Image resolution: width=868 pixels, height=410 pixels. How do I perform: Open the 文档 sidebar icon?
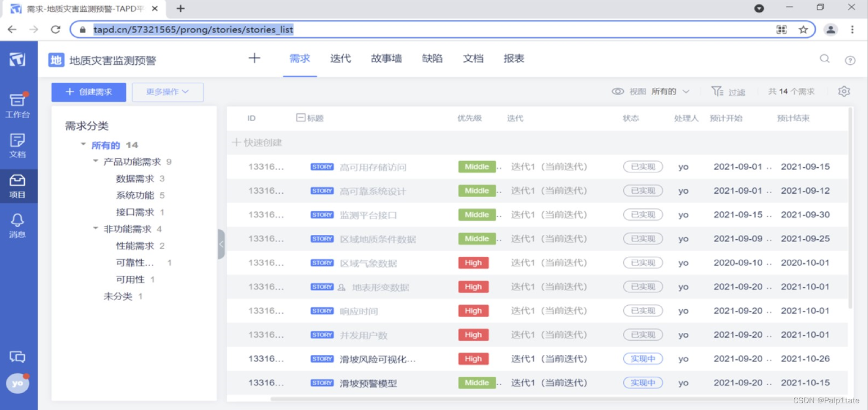pyautogui.click(x=17, y=145)
